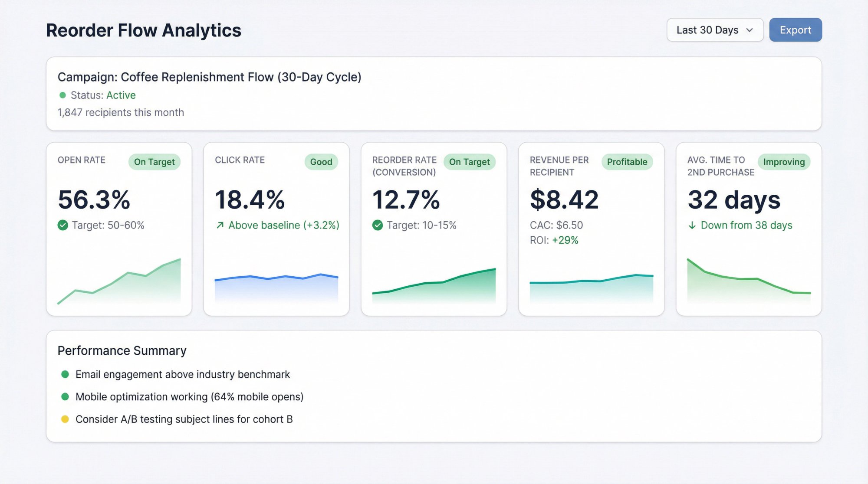Click the On Target badge in Reorder Rate card
This screenshot has width=868, height=484.
[x=470, y=162]
